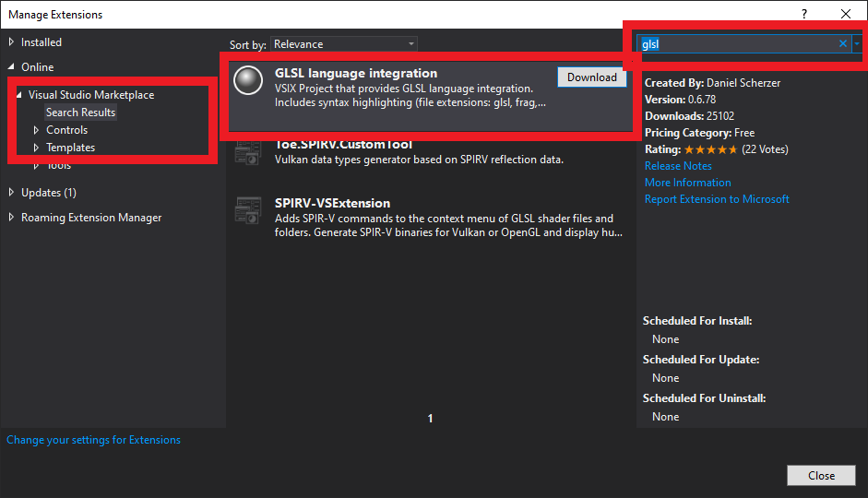868x498 pixels.
Task: Select the Templates tree item
Action: pos(71,148)
